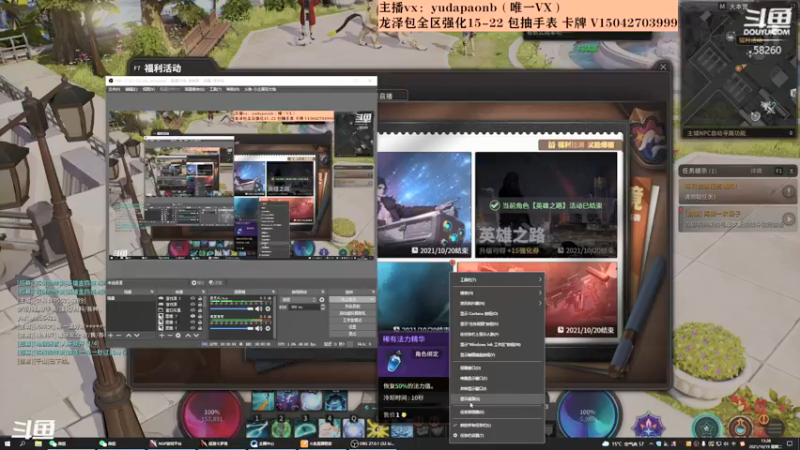Switch to OBS taskbar button
This screenshot has height=450, width=800.
coord(375,444)
